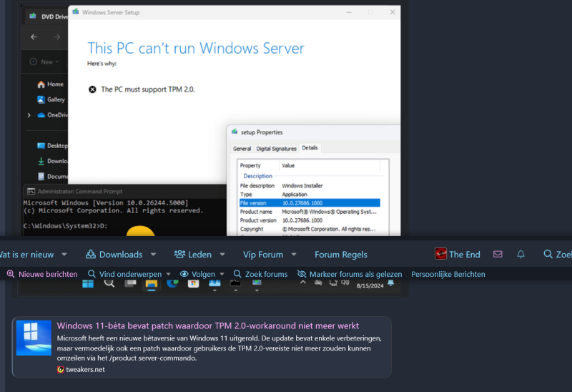Click the Leden members icon
The width and height of the screenshot is (572, 392).
click(179, 255)
